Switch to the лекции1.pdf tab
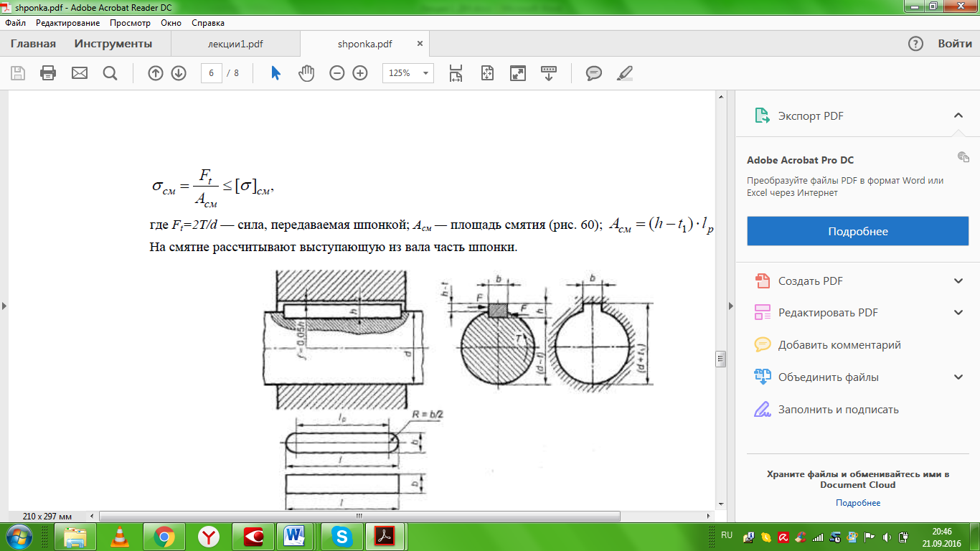The image size is (980, 551). coord(235,44)
